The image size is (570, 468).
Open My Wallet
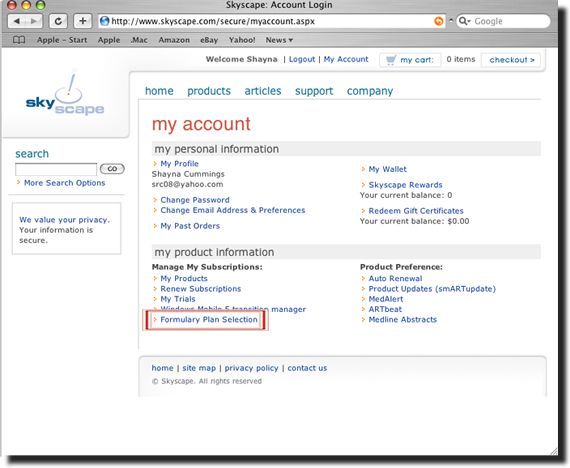point(388,169)
